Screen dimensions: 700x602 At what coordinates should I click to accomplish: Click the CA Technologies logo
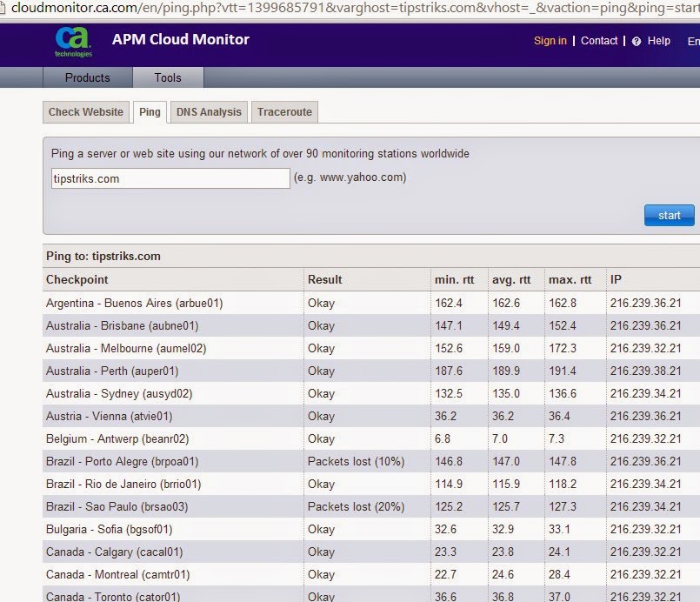74,43
